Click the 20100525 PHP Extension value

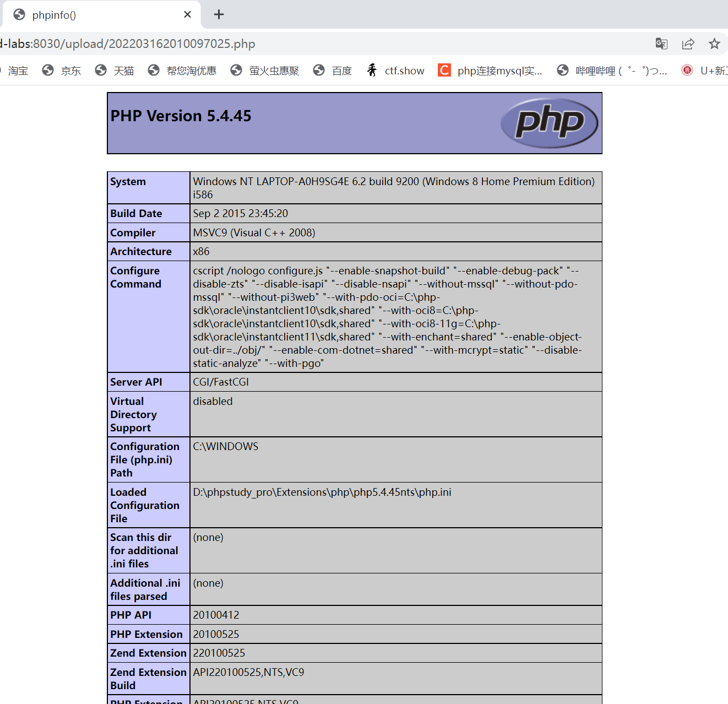tap(216, 634)
